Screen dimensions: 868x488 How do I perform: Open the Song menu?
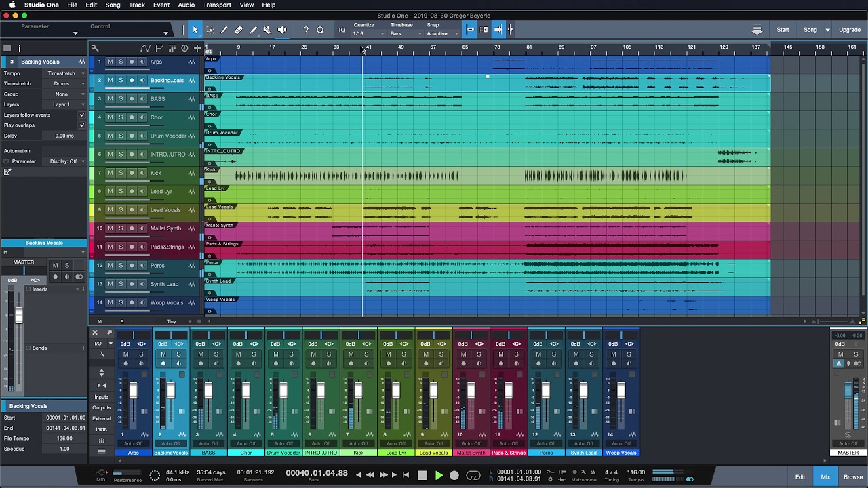[x=113, y=5]
